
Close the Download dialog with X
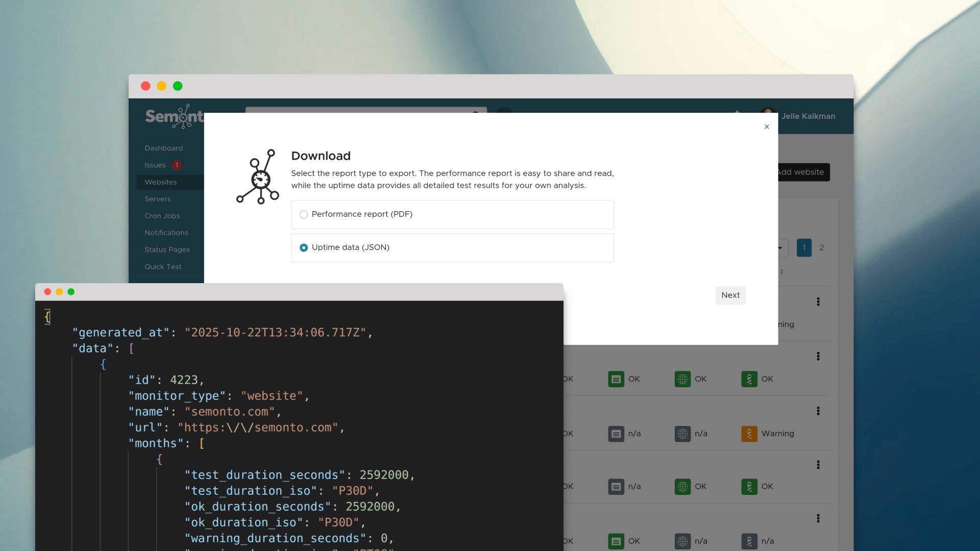767,127
